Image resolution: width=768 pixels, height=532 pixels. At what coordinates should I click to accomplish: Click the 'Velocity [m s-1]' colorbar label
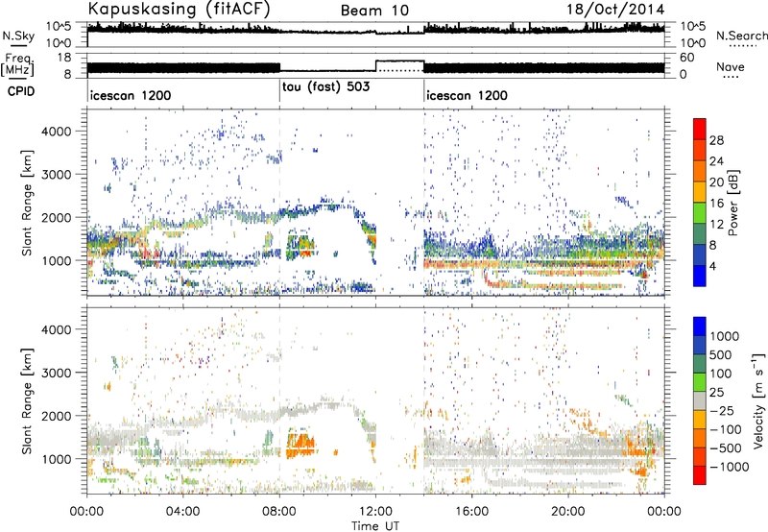(x=758, y=400)
